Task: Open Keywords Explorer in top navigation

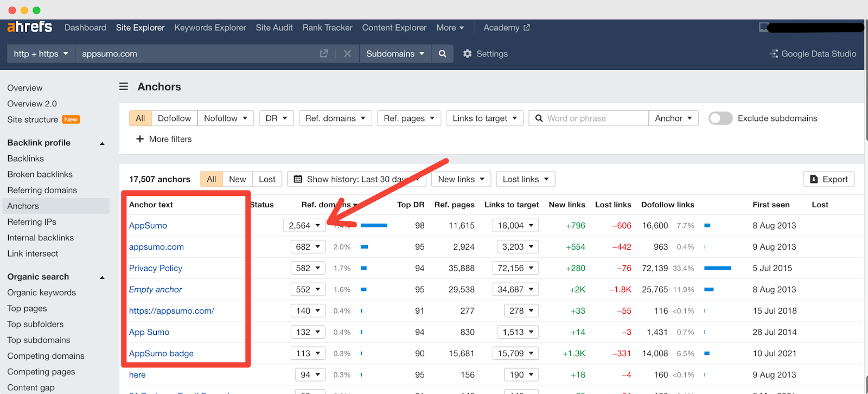Action: point(210,28)
